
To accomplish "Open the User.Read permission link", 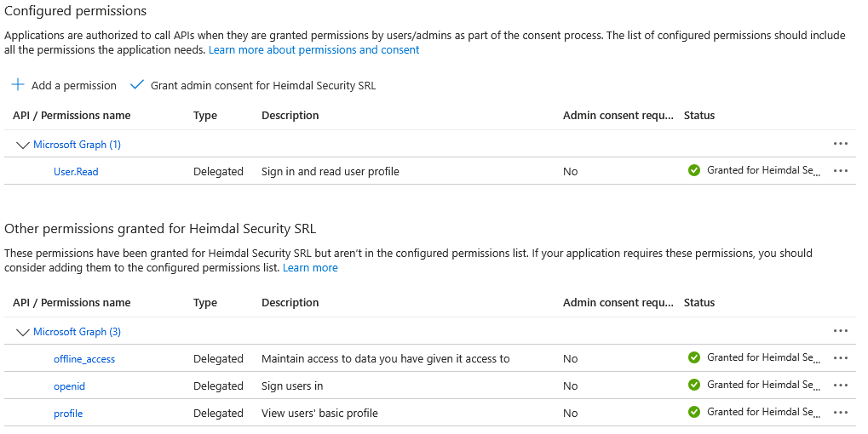I will tap(76, 171).
